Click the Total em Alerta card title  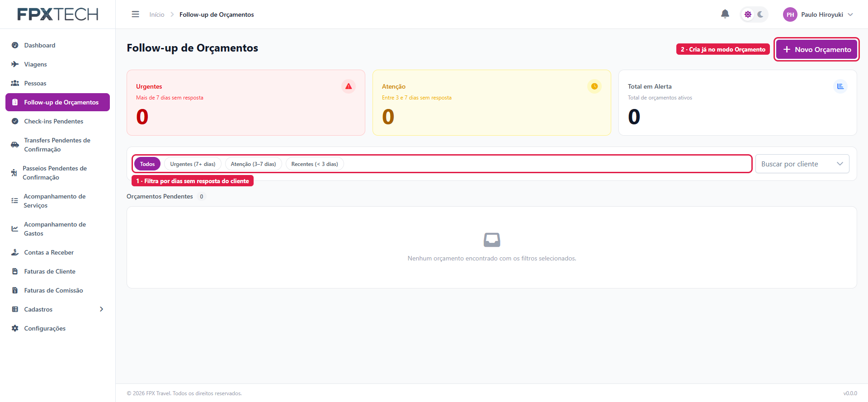[650, 86]
